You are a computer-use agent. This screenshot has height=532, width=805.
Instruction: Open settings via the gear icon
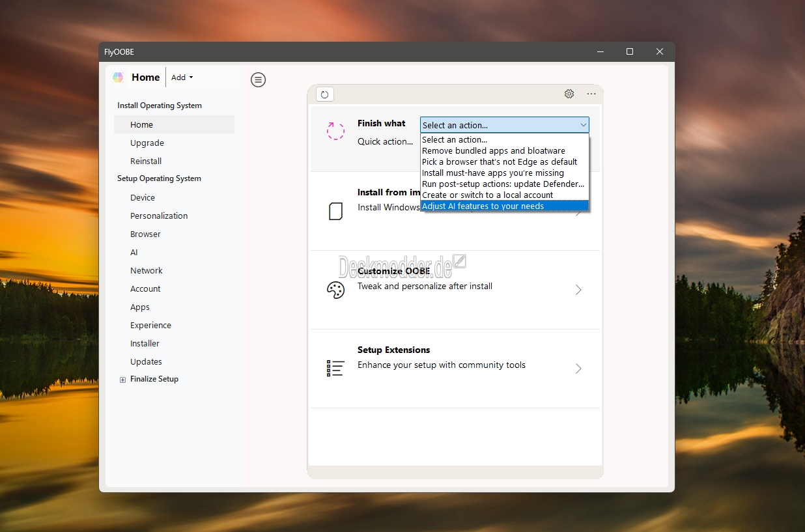[x=569, y=94]
